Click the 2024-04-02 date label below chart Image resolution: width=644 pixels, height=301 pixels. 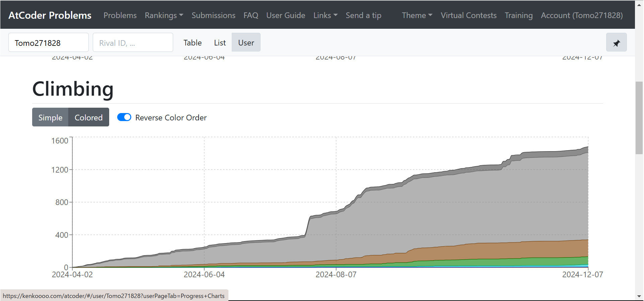click(x=72, y=275)
